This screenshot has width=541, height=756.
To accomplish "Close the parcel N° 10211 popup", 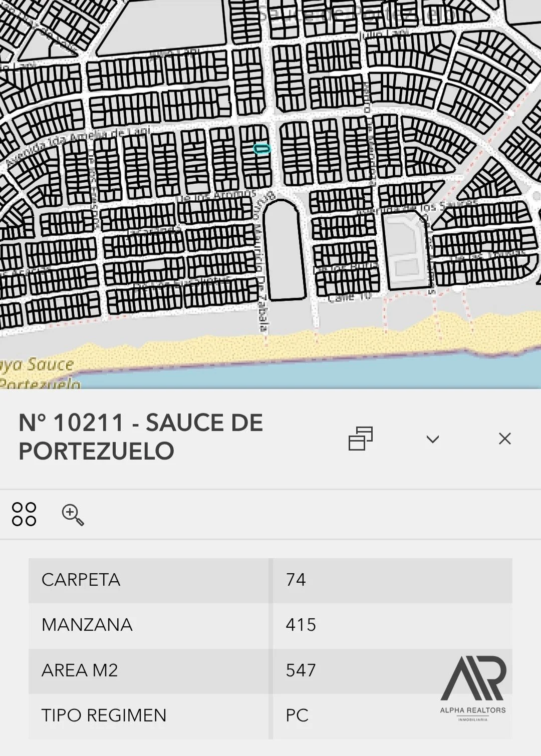I will (505, 439).
